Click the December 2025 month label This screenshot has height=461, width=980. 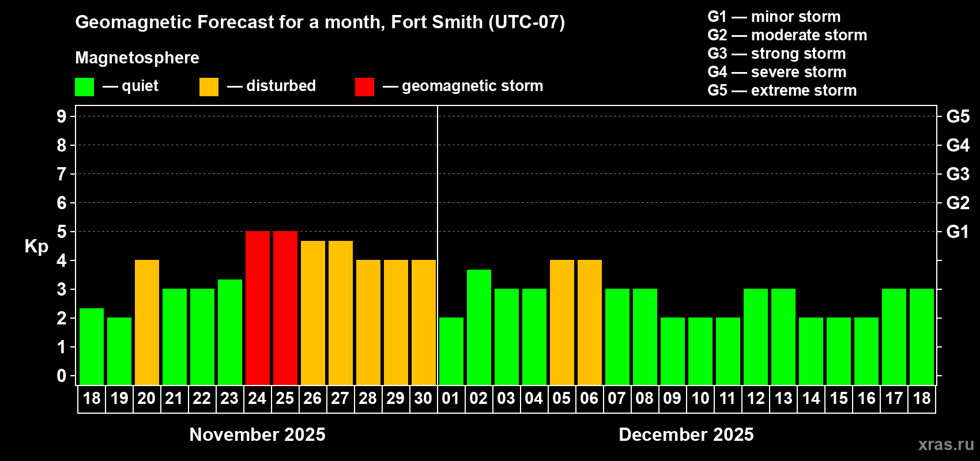coord(686,434)
